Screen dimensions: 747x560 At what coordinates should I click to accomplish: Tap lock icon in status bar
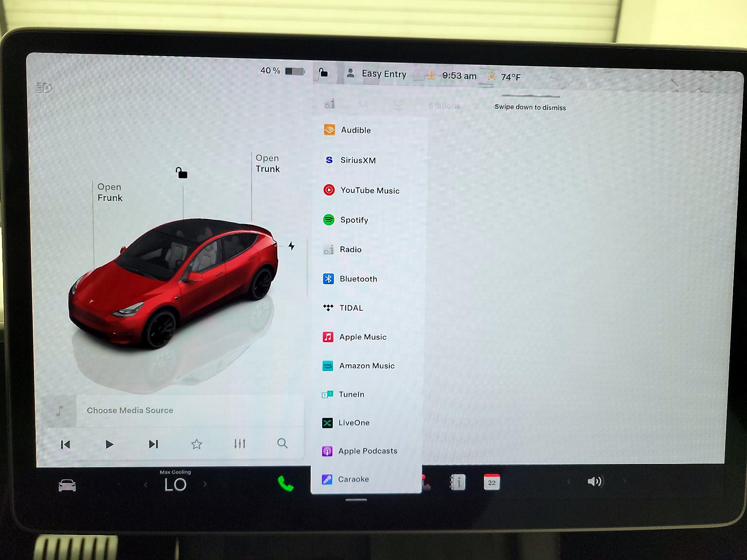pyautogui.click(x=323, y=72)
